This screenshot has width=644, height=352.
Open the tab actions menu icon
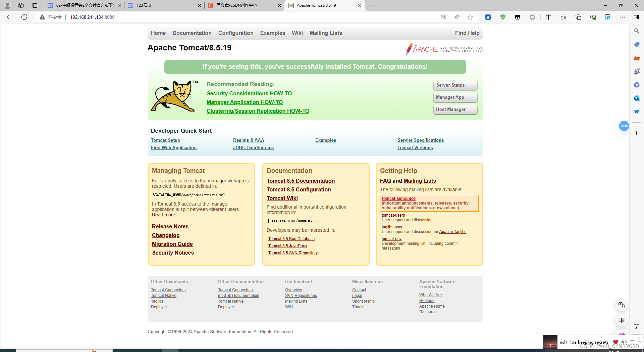coord(35,5)
